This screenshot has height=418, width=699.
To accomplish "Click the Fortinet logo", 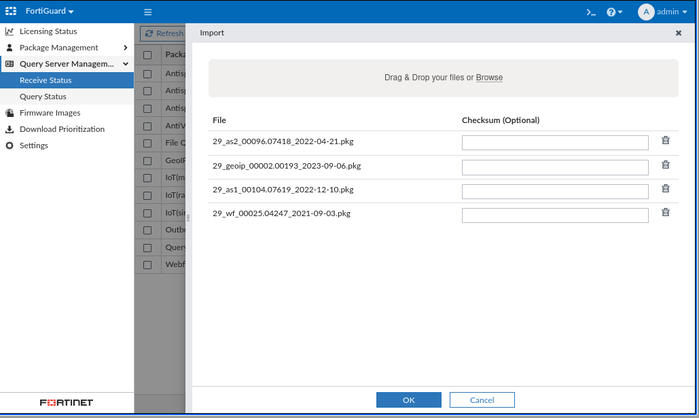I will 66,402.
